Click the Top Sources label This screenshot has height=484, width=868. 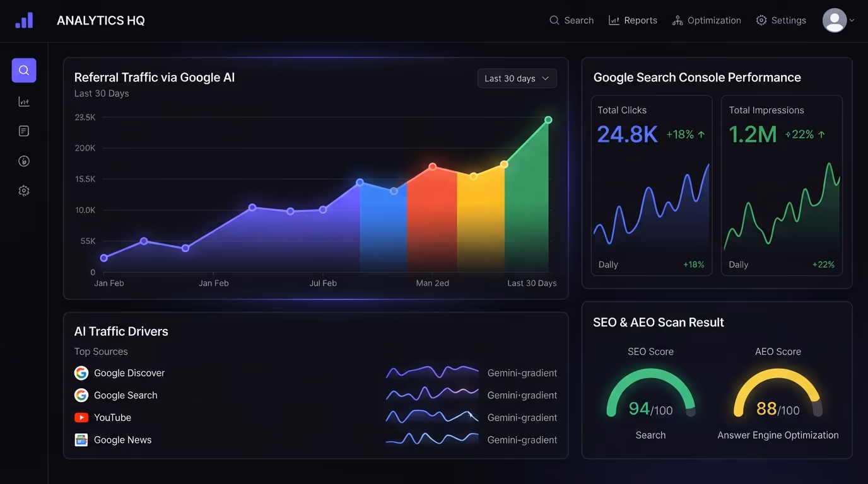click(x=101, y=352)
